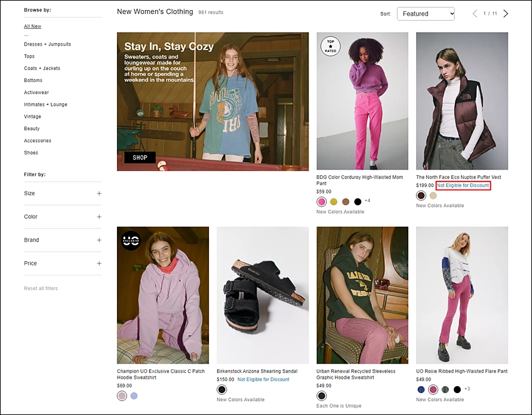
Task: Browse the Beauty category
Action: click(32, 128)
